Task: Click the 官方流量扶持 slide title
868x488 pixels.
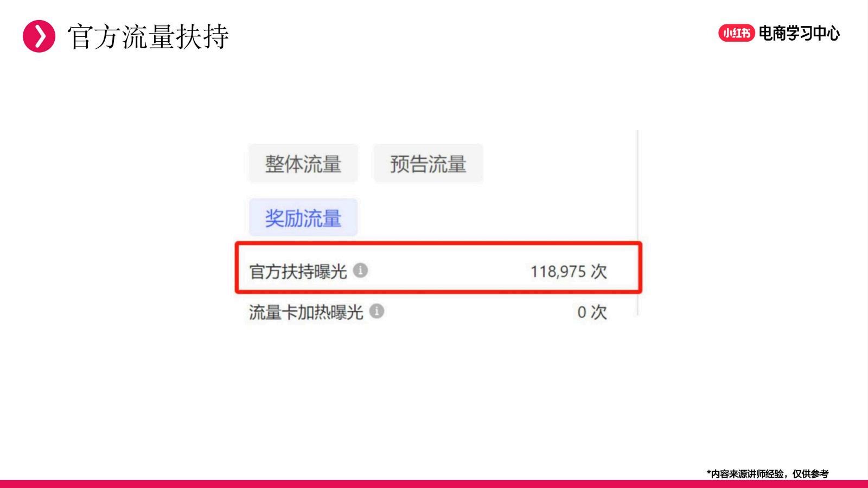Action: pyautogui.click(x=148, y=37)
